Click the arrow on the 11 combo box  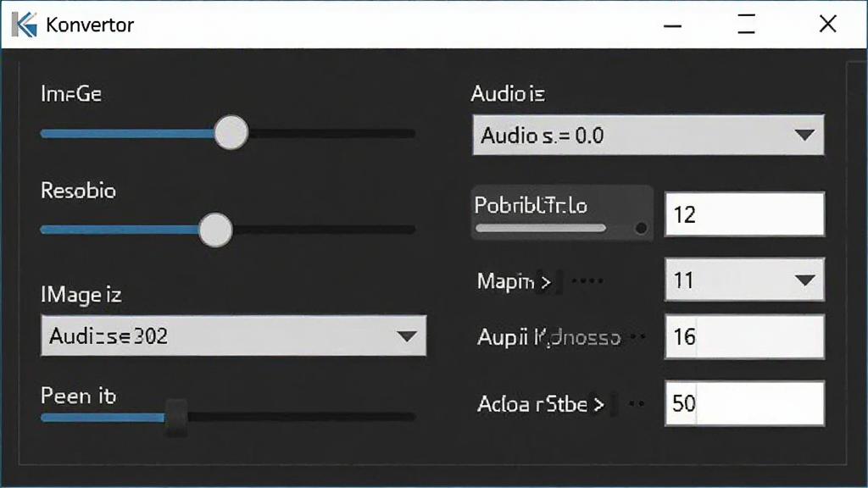coord(804,280)
